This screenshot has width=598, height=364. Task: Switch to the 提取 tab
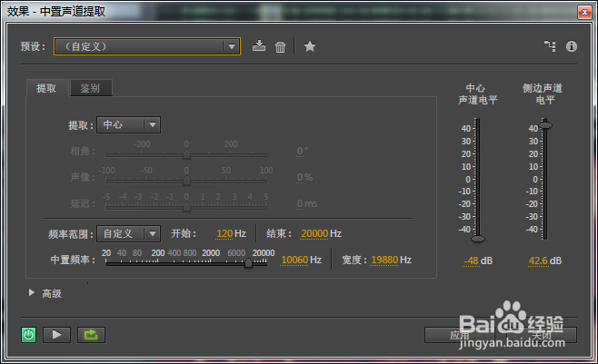tap(46, 88)
